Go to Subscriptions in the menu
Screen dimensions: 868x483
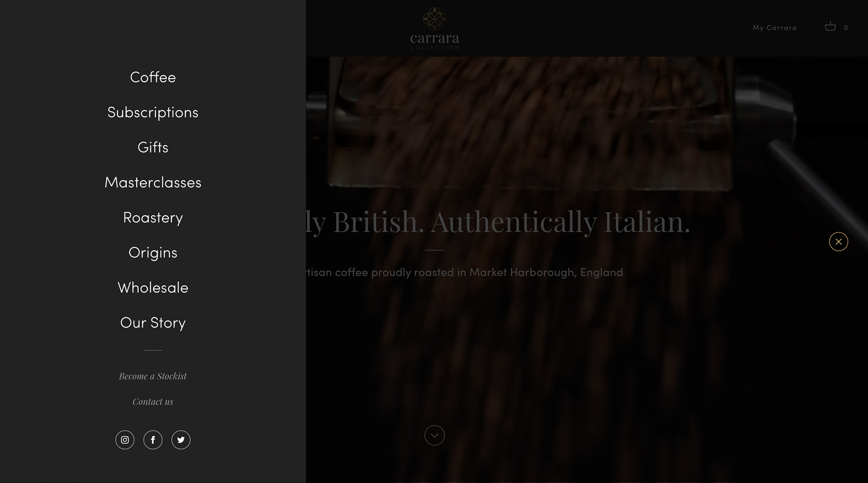(153, 112)
